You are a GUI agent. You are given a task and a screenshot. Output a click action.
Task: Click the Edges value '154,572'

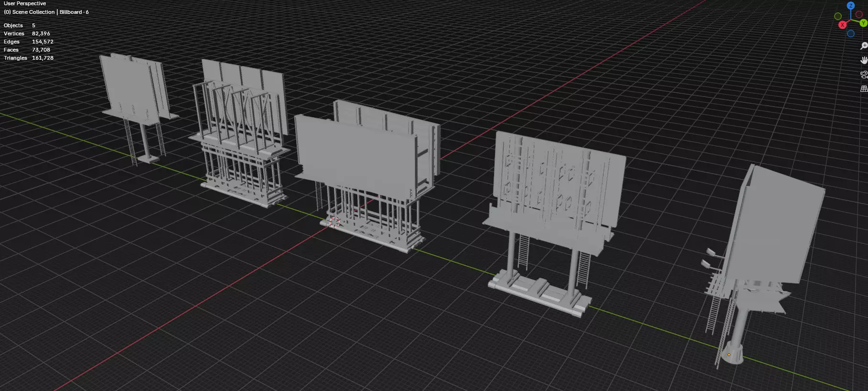click(x=43, y=42)
